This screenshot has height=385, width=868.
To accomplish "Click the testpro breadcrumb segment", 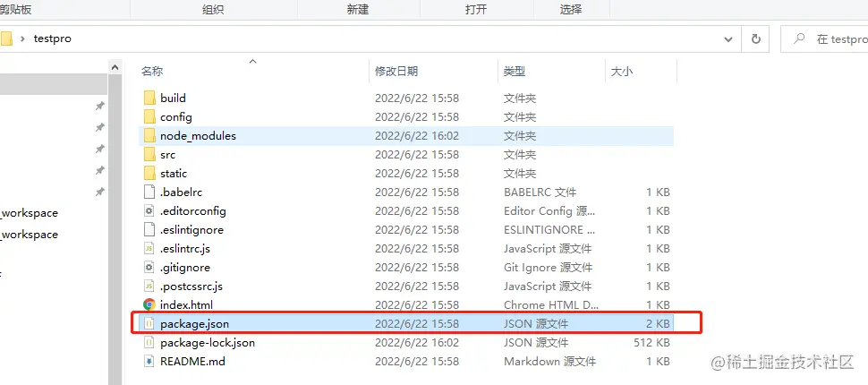I will tap(53, 38).
